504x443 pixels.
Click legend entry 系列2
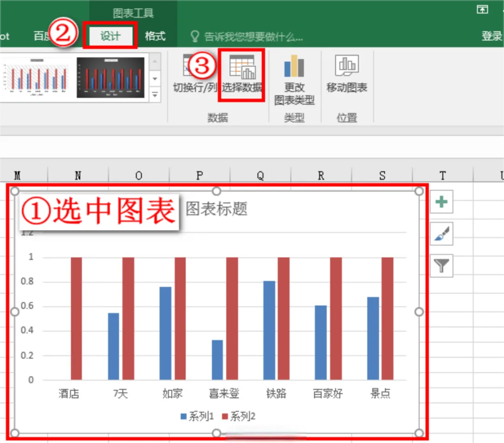(239, 416)
